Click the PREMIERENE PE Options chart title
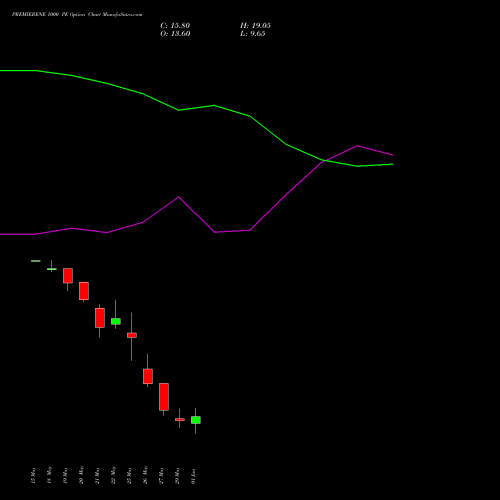 click(x=77, y=15)
